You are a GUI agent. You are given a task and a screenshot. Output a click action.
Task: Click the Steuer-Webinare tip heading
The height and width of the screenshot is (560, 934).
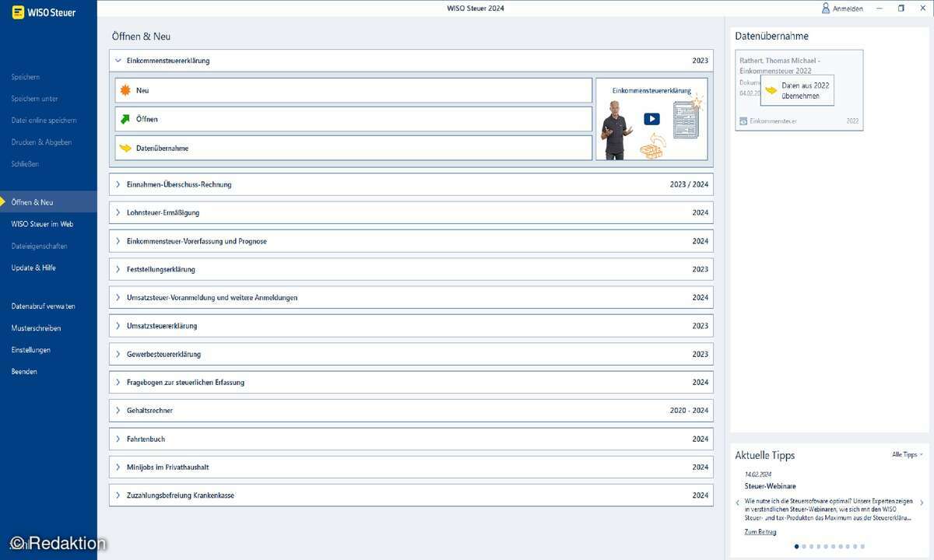coord(770,486)
